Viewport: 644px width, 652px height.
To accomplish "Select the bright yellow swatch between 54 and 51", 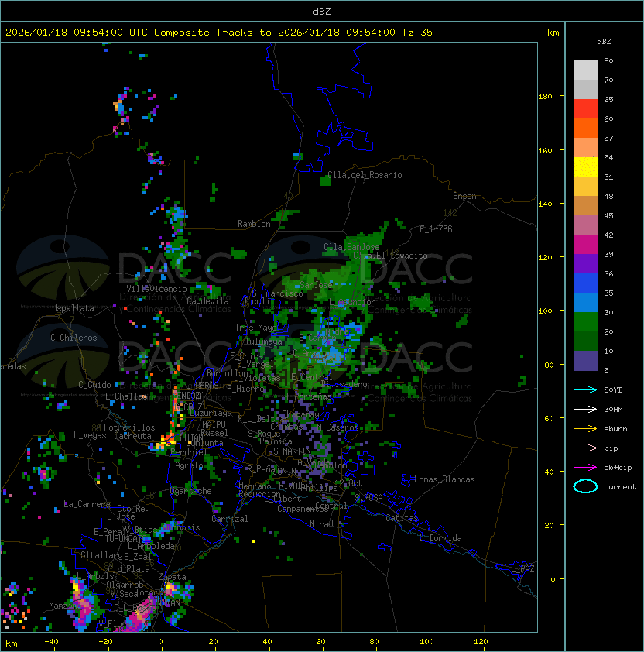I will [x=585, y=166].
